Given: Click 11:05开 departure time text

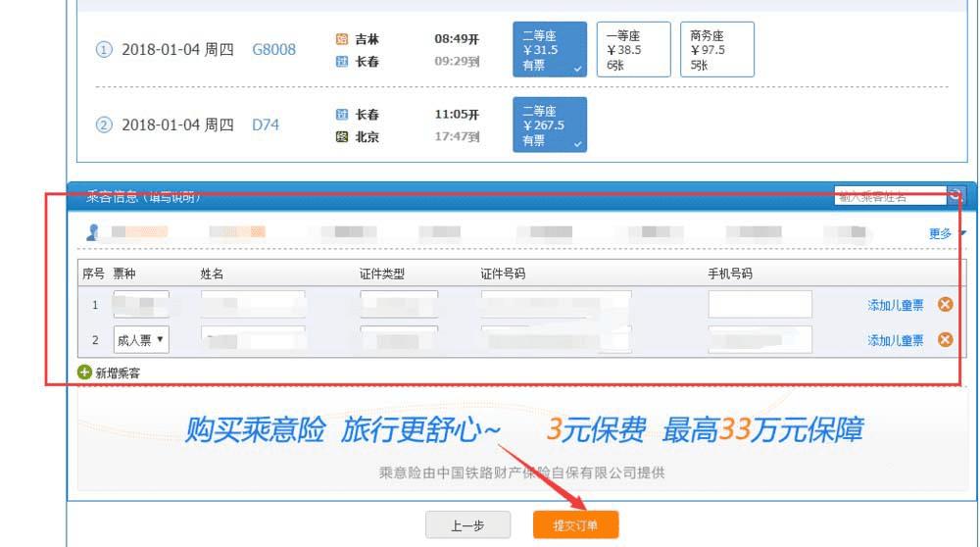Looking at the screenshot, I should [457, 115].
